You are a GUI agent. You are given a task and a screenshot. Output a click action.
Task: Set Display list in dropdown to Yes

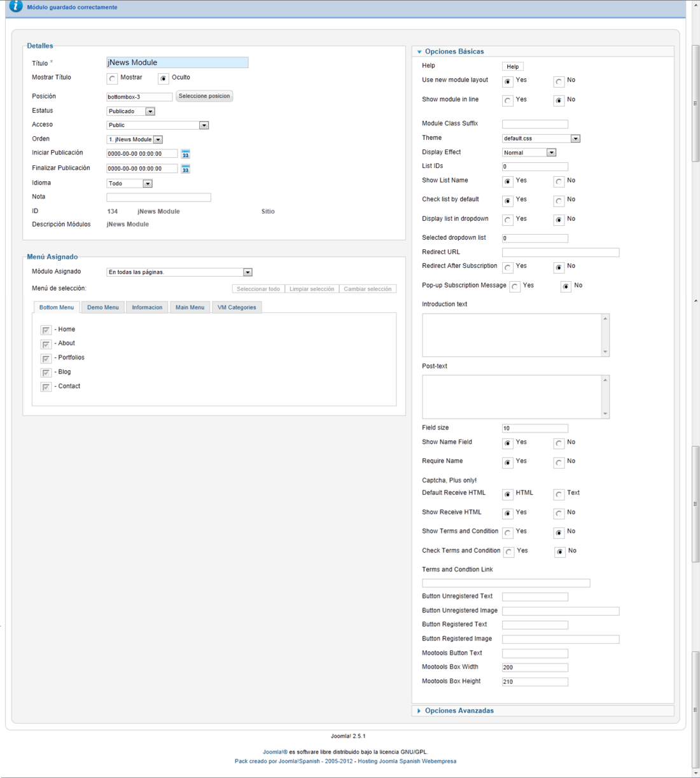508,220
